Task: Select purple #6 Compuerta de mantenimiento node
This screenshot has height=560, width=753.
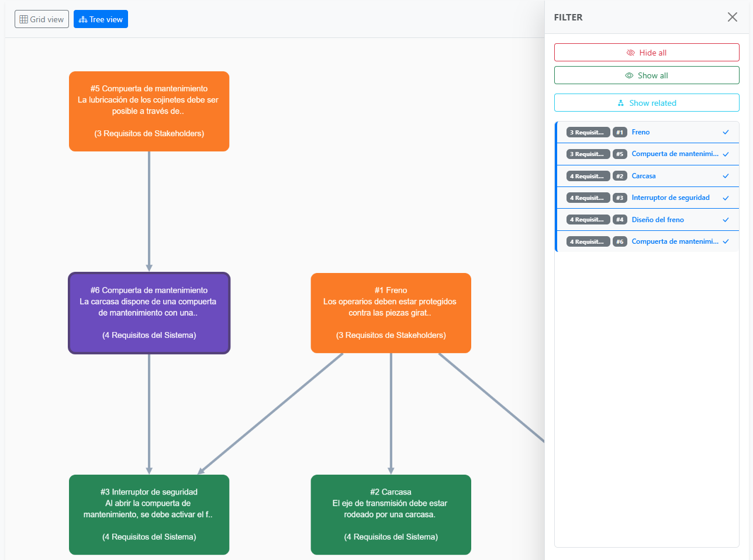Action: point(149,313)
